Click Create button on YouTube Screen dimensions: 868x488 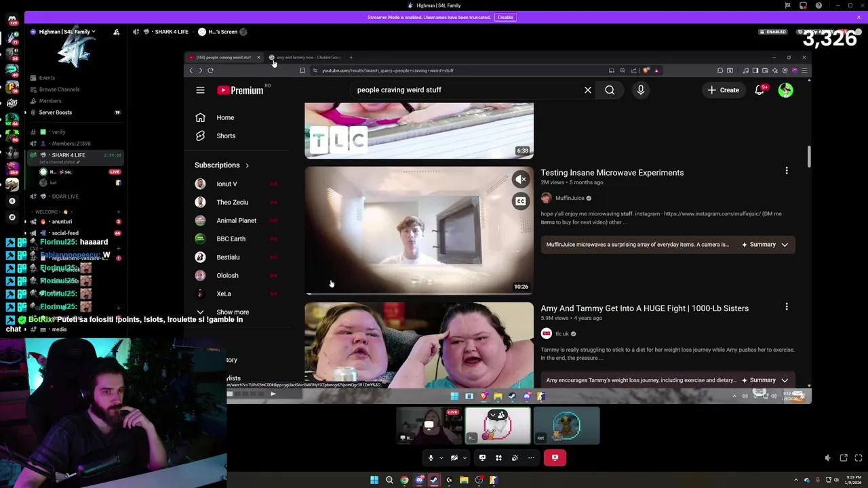tap(724, 90)
